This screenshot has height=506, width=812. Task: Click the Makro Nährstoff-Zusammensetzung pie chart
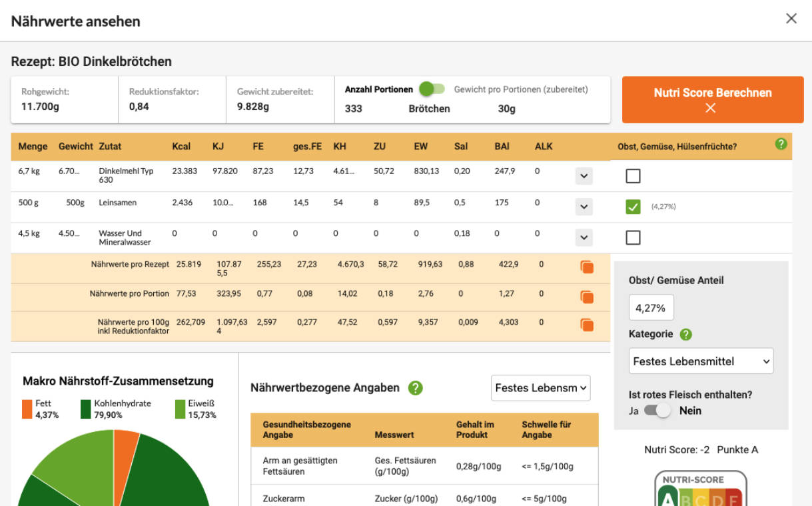(x=114, y=468)
